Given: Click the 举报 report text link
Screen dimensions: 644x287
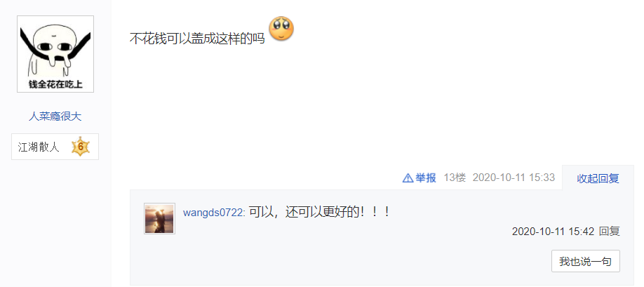Looking at the screenshot, I should click(x=426, y=178).
